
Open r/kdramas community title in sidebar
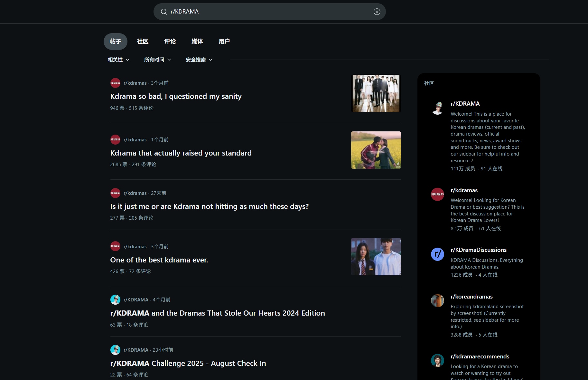point(464,190)
